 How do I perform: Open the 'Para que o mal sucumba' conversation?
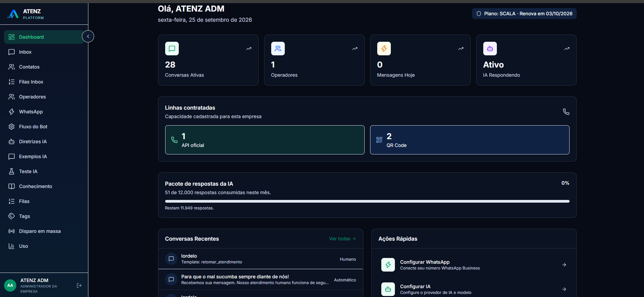[x=261, y=279]
